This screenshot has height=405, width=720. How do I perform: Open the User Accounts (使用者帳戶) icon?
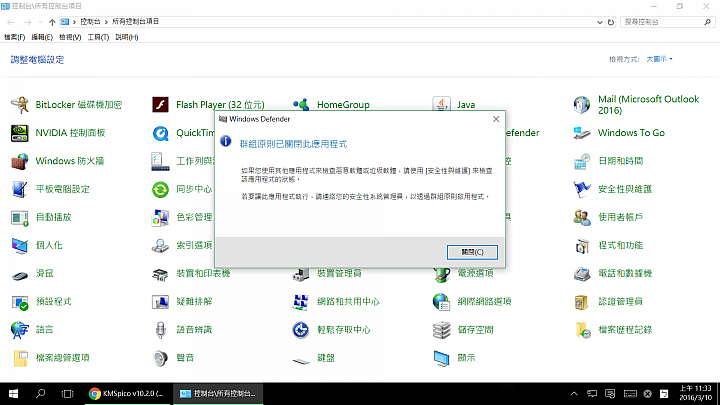pyautogui.click(x=582, y=218)
